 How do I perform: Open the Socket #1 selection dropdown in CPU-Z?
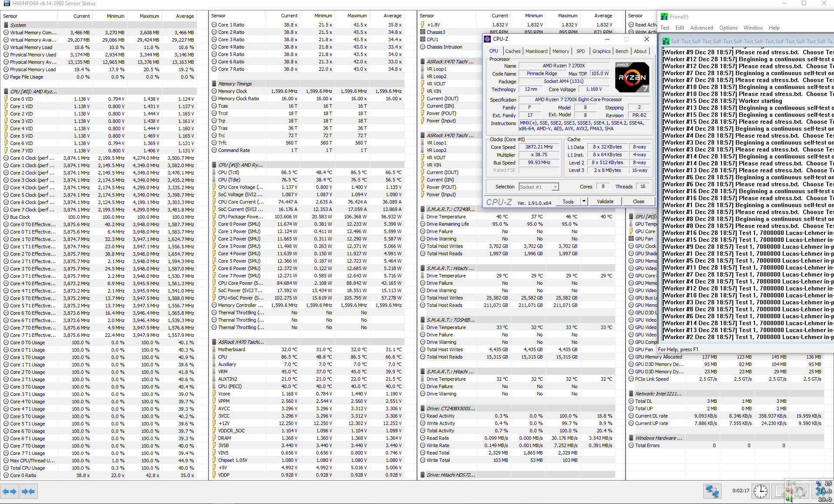click(x=539, y=187)
